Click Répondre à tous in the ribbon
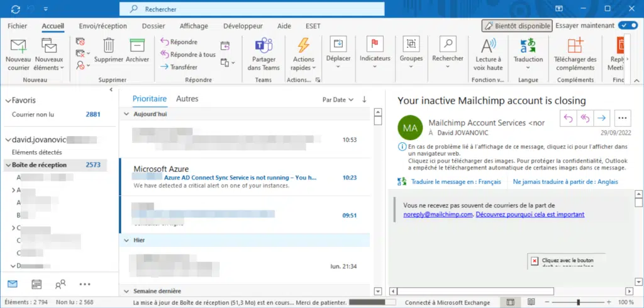 (187, 54)
